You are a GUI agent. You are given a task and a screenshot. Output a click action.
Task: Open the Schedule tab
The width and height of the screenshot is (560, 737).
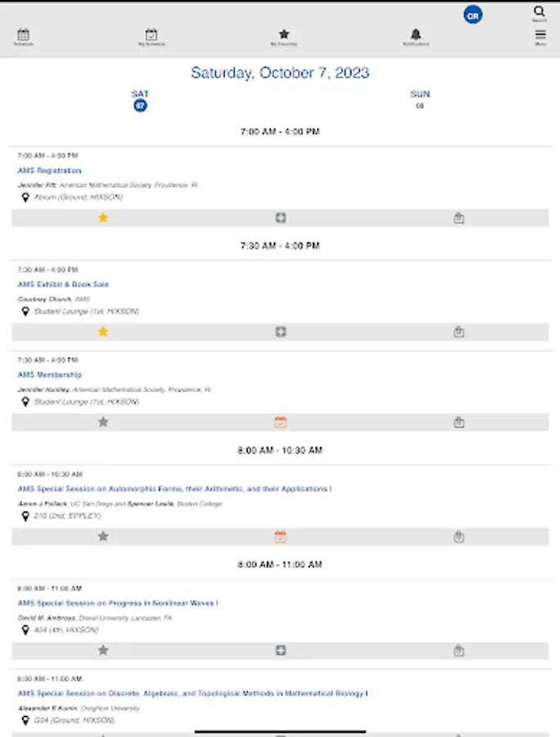23,36
